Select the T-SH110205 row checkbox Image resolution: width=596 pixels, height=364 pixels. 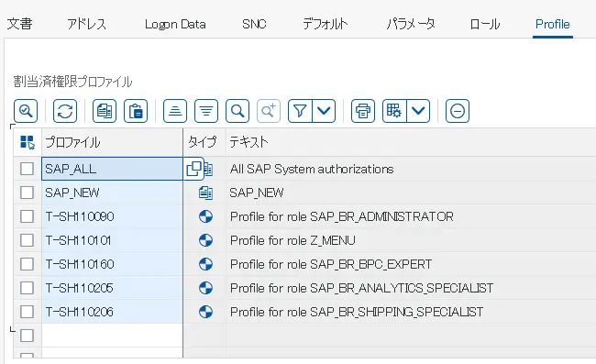pos(27,288)
